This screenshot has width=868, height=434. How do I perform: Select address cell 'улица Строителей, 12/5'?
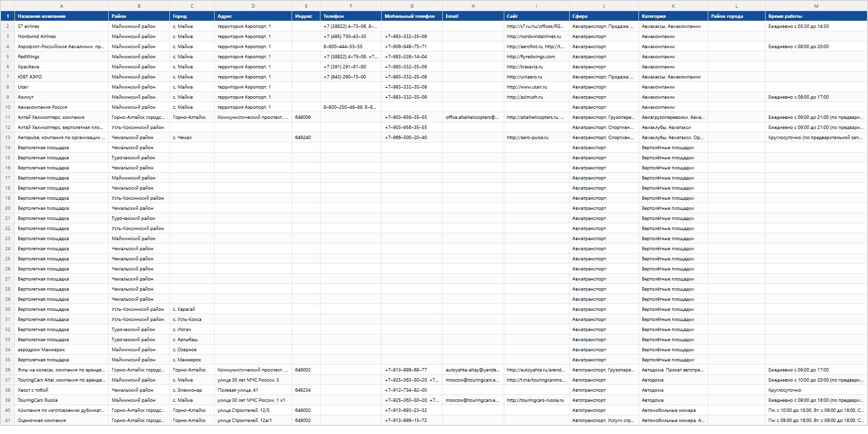253,410
